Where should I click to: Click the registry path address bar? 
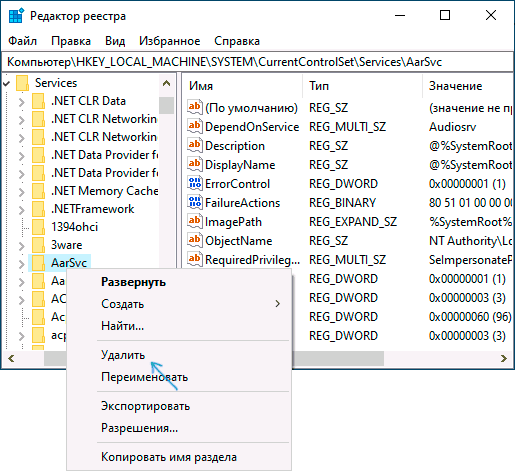257,62
